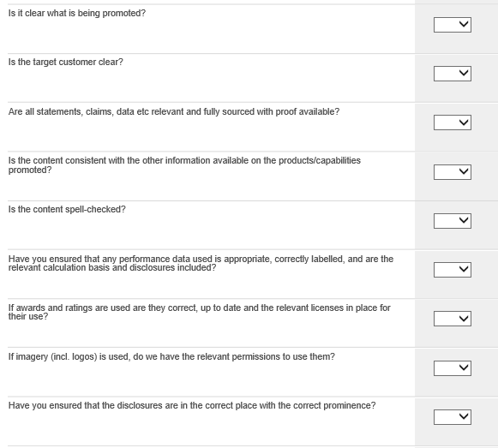Click the 'Is it clear what is being promoted?' text
Screen dimensions: 498x448
(77, 14)
